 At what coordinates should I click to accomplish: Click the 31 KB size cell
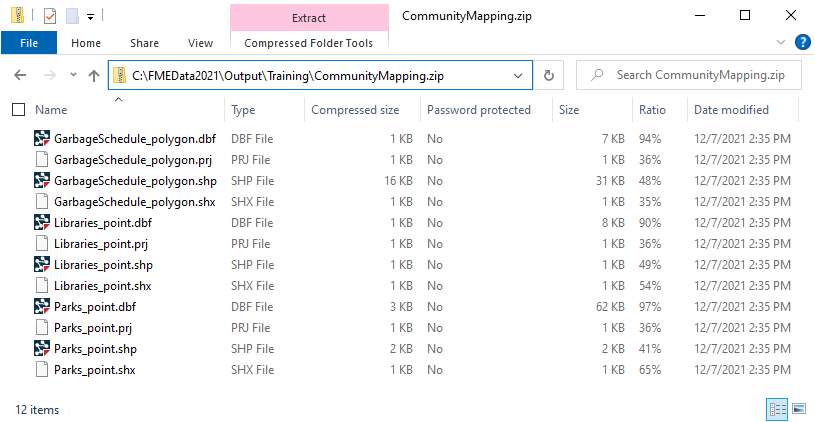tap(610, 181)
